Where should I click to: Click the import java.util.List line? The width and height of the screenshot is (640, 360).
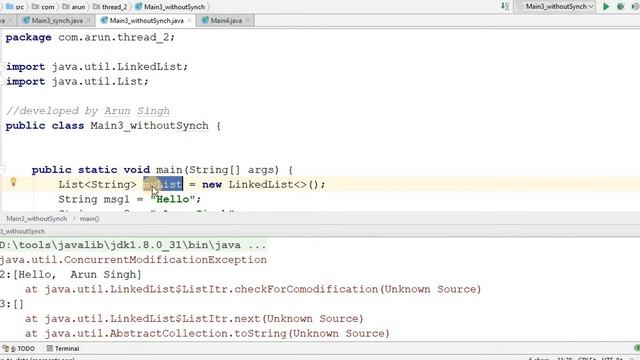click(78, 81)
